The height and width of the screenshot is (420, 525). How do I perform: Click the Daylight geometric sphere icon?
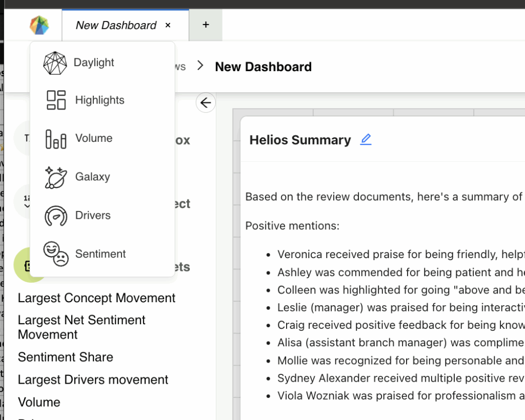pyautogui.click(x=55, y=63)
